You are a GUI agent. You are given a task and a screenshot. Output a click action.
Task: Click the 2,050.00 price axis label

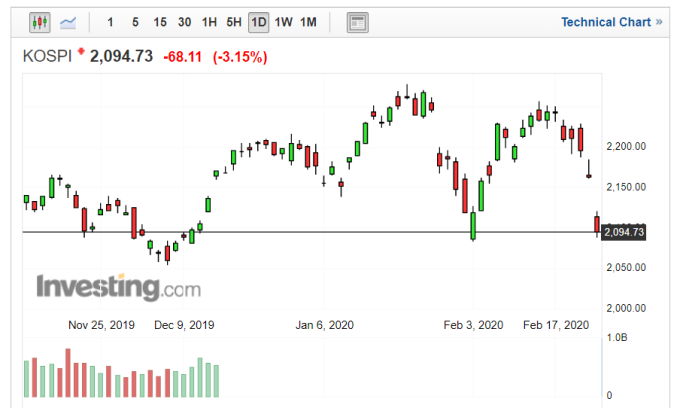[x=626, y=267]
